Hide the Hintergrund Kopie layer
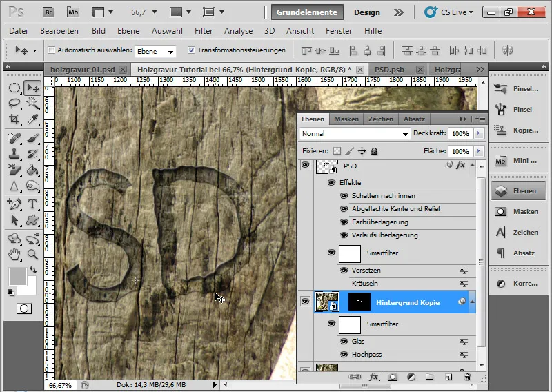552x392 pixels. click(305, 302)
